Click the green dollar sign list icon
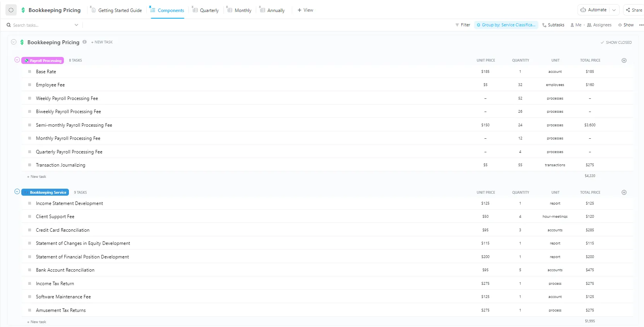The width and height of the screenshot is (644, 327). coord(23,10)
